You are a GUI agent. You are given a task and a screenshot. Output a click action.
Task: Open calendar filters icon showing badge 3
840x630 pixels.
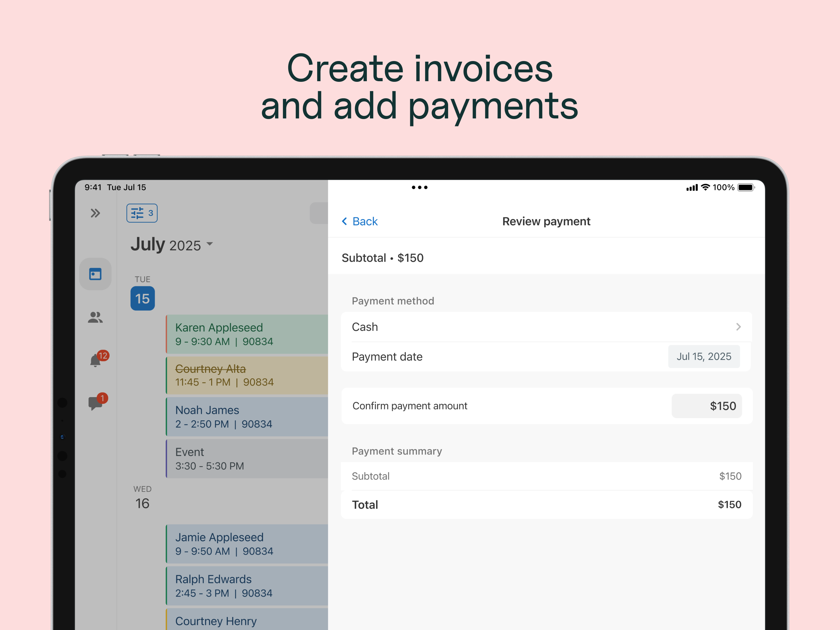point(141,213)
